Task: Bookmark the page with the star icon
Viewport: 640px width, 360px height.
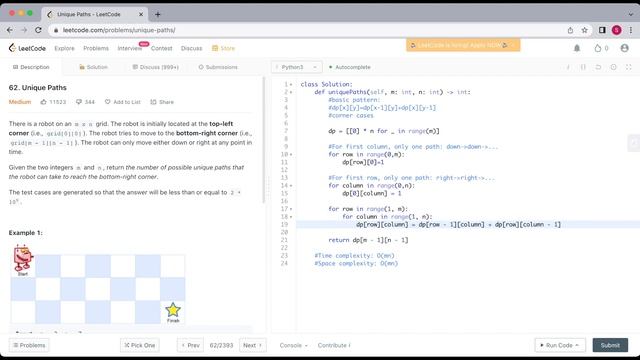Action: click(584, 30)
